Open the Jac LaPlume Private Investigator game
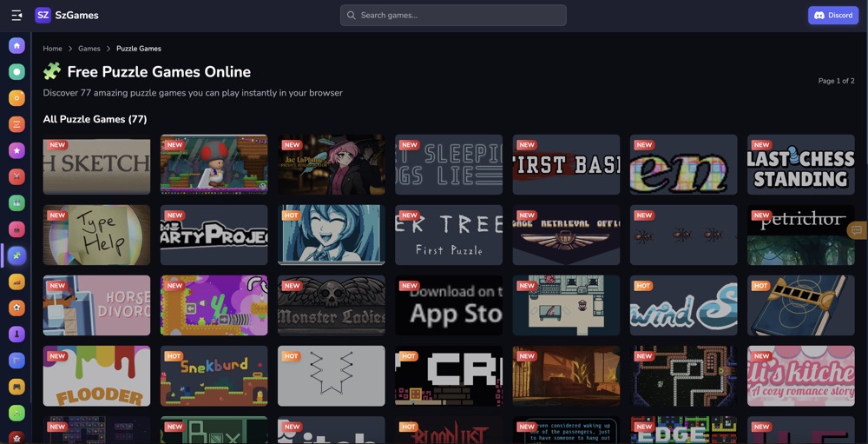Viewport: 868px width, 444px height. point(331,164)
